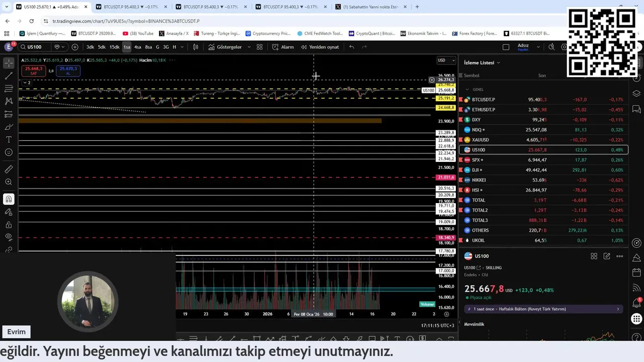Screen dimensions: 644x362
Task: Select NIKKEI in the watchlist
Action: click(543, 180)
